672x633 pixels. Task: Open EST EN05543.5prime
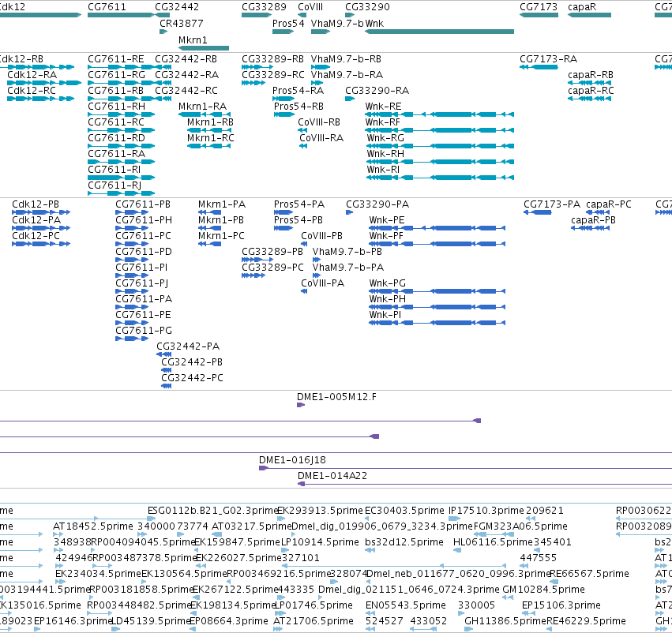[405, 605]
